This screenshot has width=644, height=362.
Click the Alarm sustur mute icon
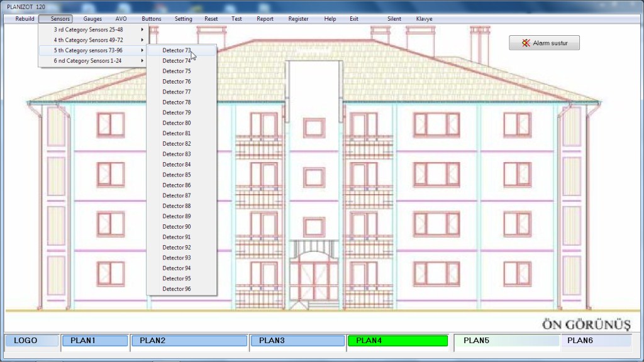526,43
